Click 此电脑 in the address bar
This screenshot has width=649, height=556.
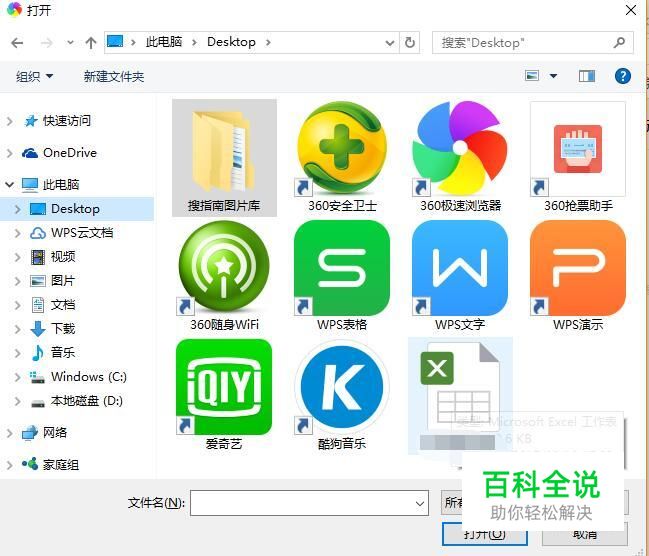coord(164,42)
